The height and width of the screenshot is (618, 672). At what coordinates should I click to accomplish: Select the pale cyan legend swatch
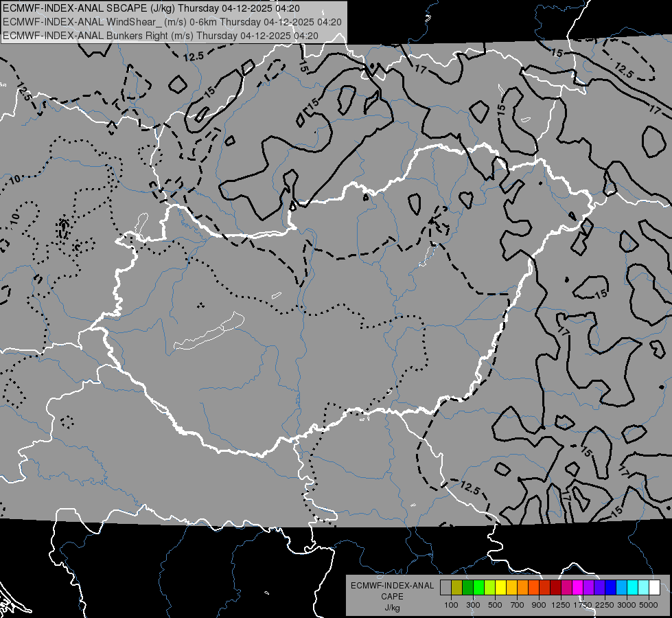644,588
